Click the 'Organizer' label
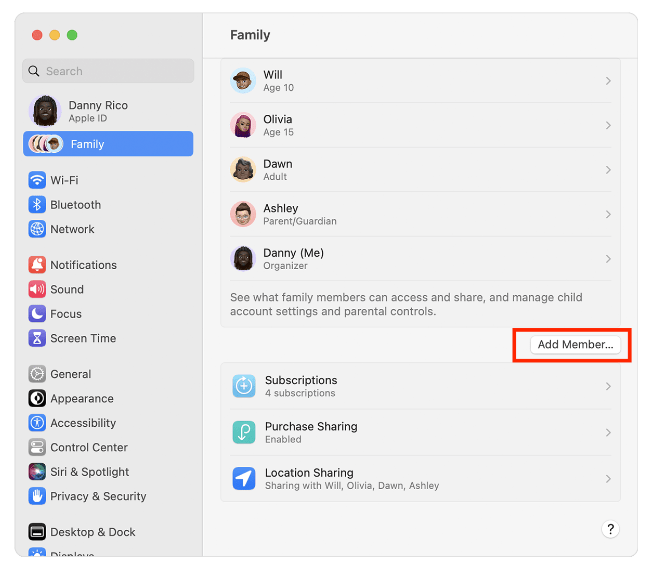The image size is (651, 570). pyautogui.click(x=285, y=266)
